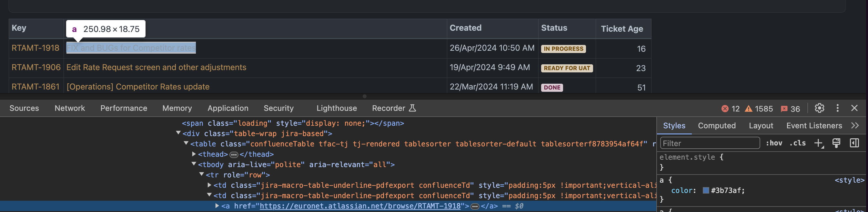This screenshot has width=868, height=212.
Task: Open the style source link beside a rule
Action: click(849, 180)
